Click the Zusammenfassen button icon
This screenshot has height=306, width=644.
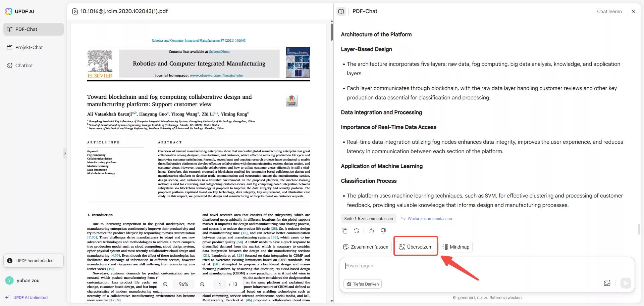346,247
